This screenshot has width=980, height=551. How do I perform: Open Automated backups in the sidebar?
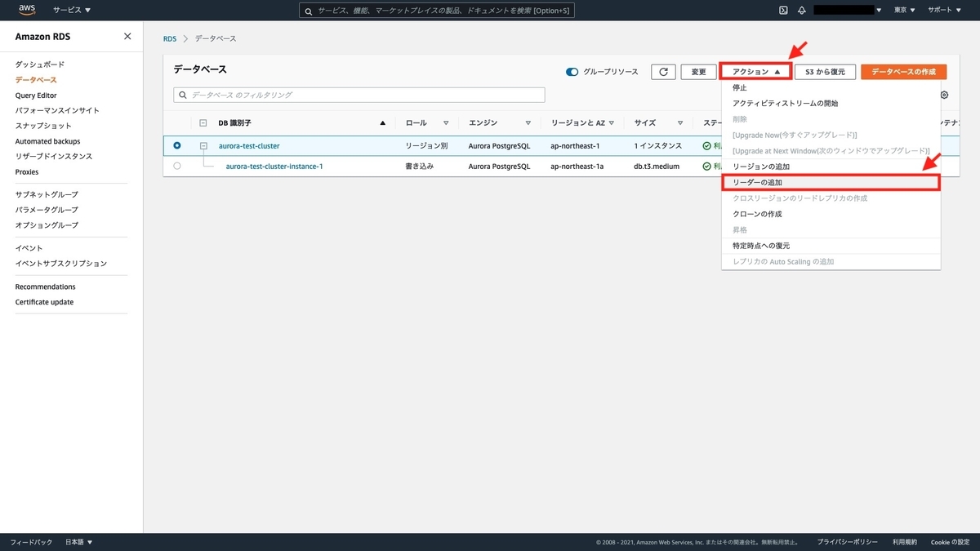47,141
